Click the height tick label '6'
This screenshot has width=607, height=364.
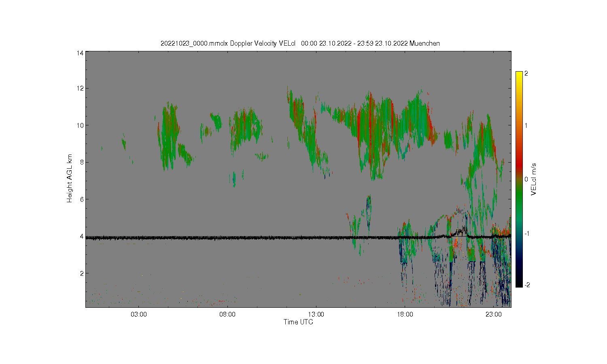pos(82,199)
